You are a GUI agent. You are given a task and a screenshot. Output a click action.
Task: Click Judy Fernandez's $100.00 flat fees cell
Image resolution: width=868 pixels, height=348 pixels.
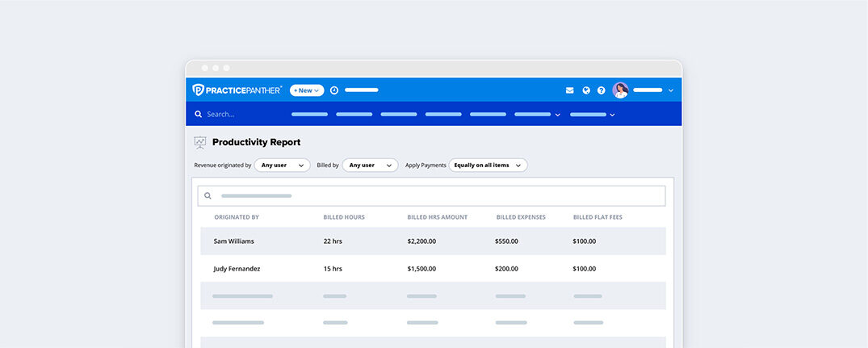tap(585, 269)
